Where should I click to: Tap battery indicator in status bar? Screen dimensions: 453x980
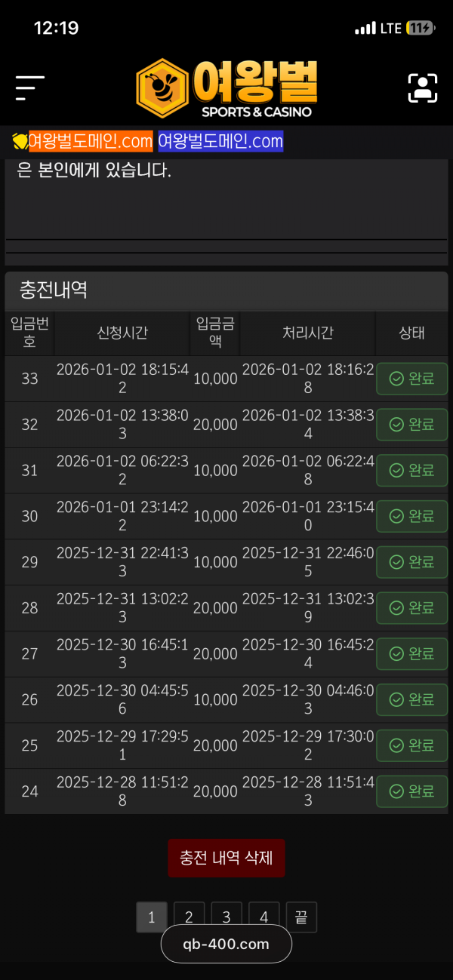[x=419, y=28]
